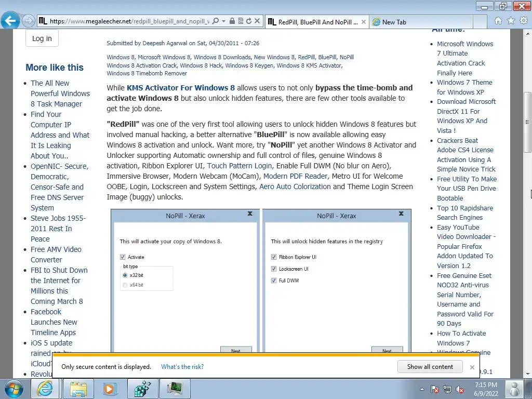Open How To Activate Windows 7 link
The width and height of the screenshot is (532, 399).
click(x=461, y=338)
